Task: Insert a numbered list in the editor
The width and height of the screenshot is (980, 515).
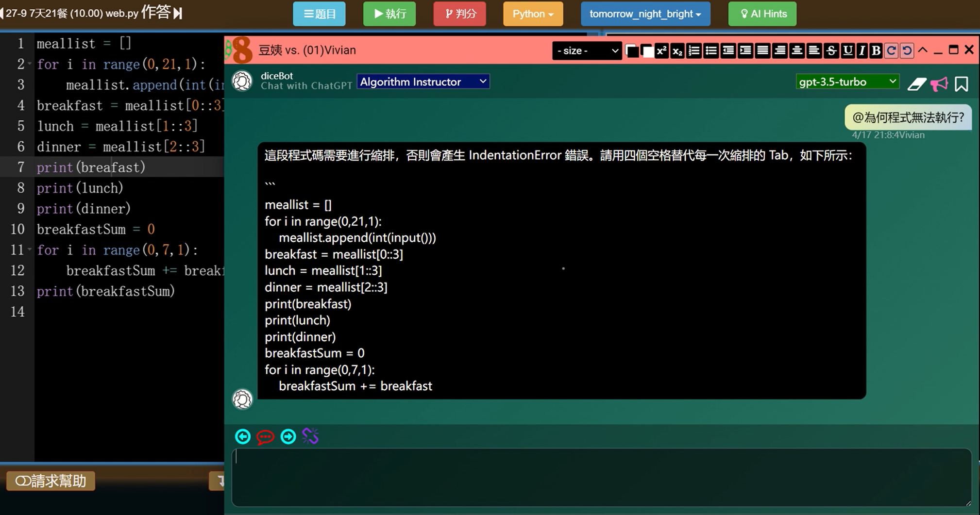Action: [x=694, y=50]
